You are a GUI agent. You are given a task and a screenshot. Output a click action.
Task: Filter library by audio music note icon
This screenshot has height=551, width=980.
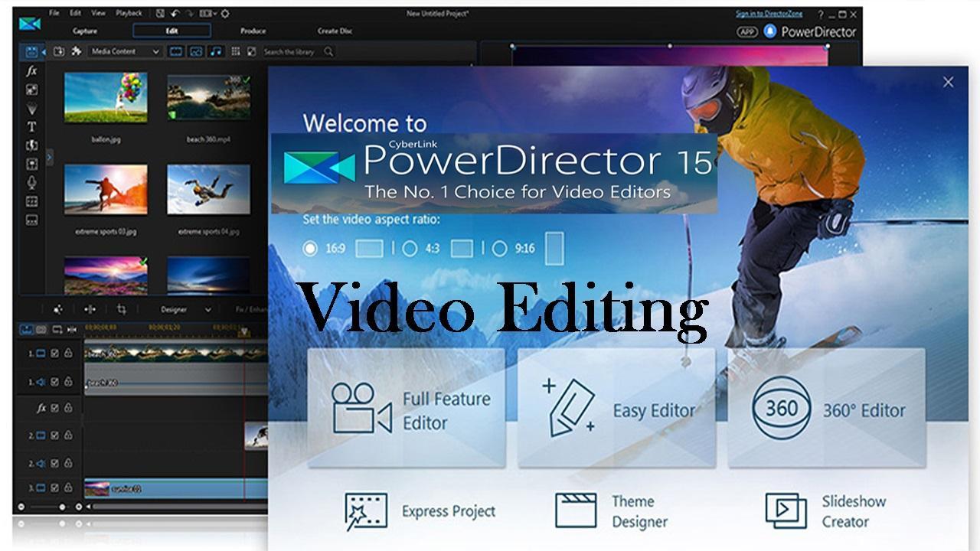(x=216, y=51)
